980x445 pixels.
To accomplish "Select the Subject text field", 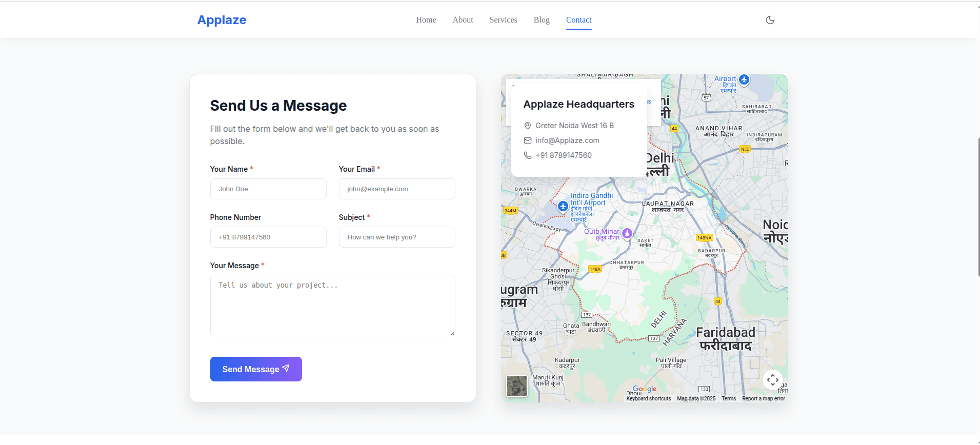I will coord(397,237).
